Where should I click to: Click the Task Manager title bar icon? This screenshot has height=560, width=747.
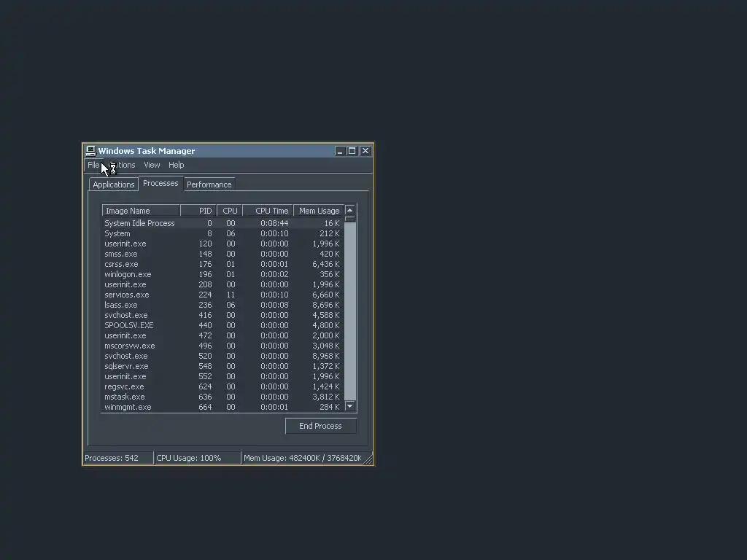90,151
